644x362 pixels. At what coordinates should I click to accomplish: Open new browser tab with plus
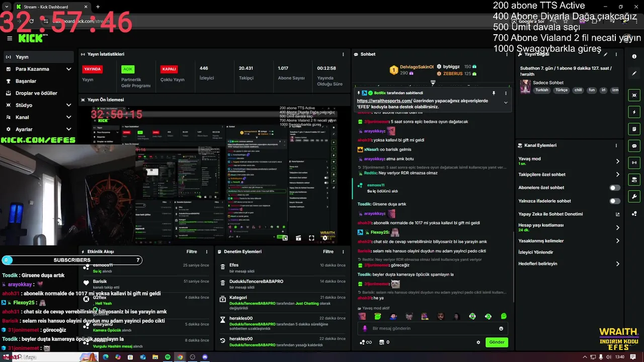(x=98, y=7)
